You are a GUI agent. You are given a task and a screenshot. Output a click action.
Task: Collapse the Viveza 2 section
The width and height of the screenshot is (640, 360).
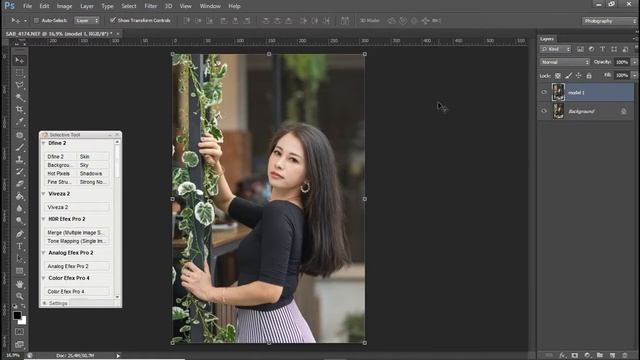(x=44, y=194)
